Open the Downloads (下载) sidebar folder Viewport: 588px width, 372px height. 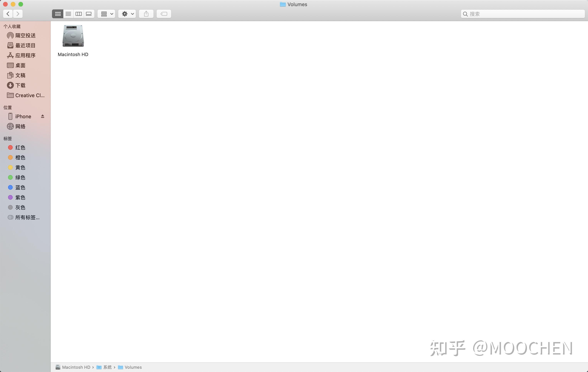point(20,85)
